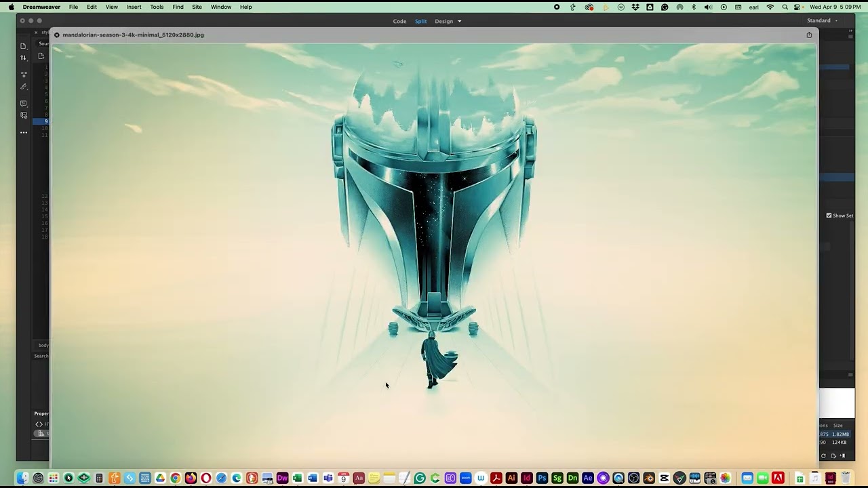Open Microsoft Edge from the Dock
The width and height of the screenshot is (868, 488).
click(x=236, y=478)
